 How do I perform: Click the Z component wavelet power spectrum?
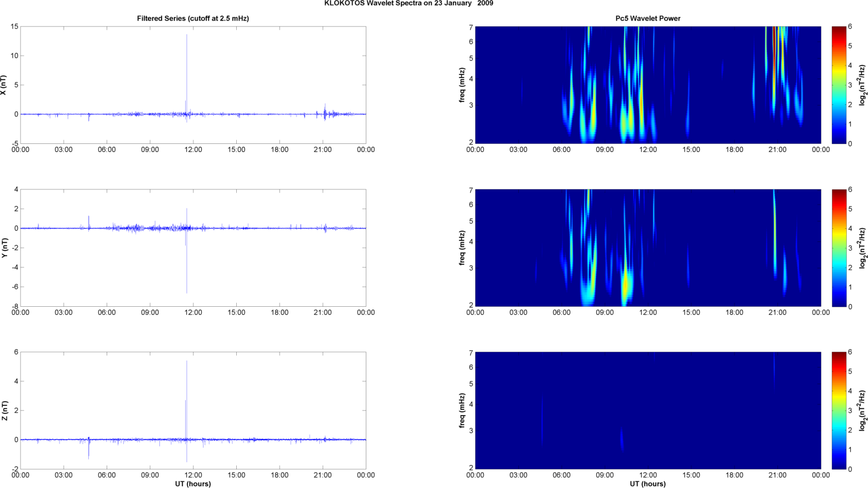(648, 411)
